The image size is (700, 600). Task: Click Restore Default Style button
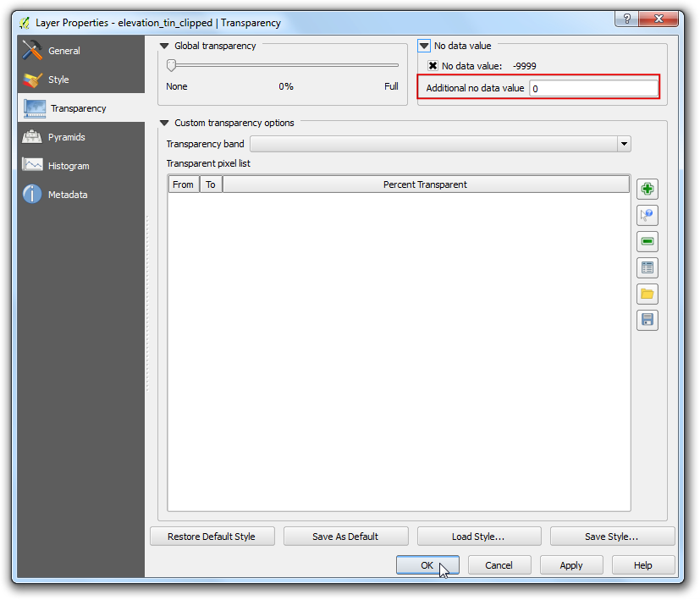coord(212,537)
